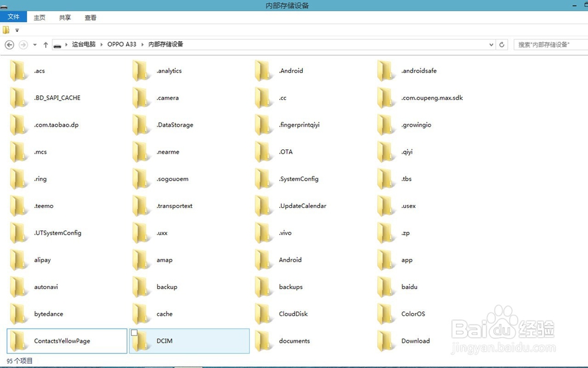Select the alipay folder icon

pos(18,260)
